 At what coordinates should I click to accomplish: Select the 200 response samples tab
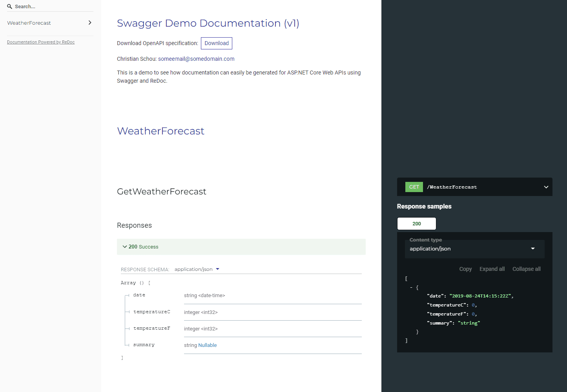coord(416,223)
